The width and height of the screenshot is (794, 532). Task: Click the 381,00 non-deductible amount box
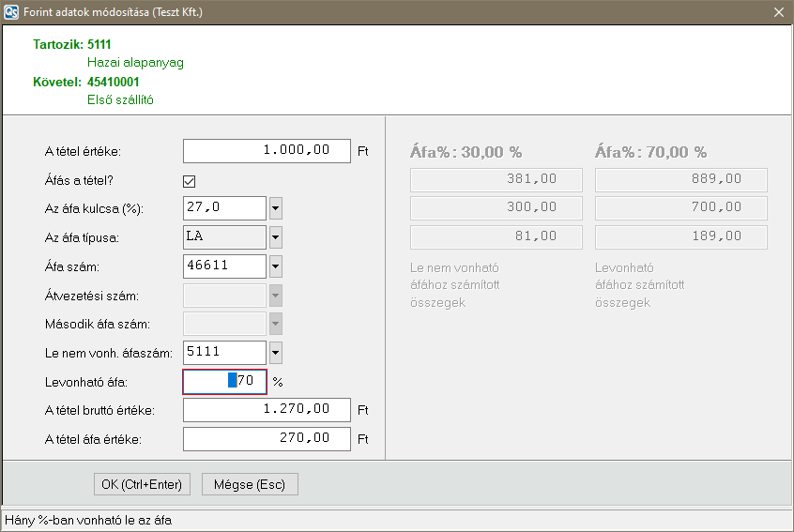(x=496, y=180)
